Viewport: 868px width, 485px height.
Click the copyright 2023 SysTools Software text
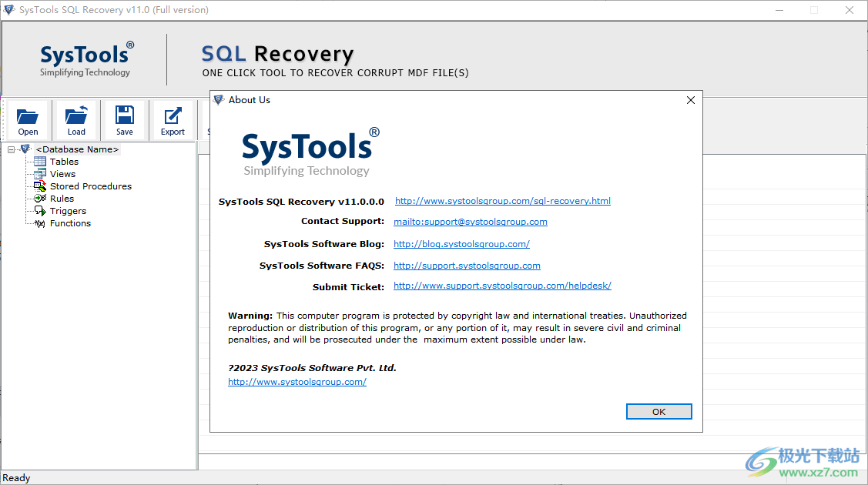click(312, 368)
